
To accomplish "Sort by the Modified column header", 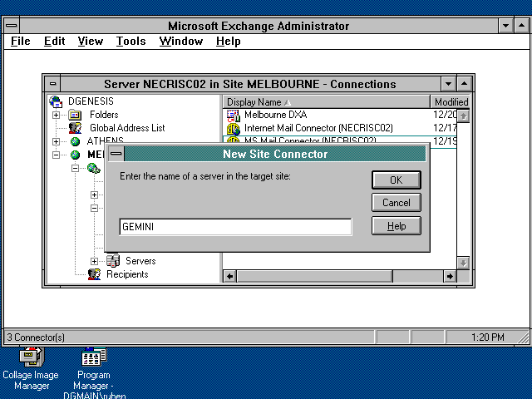I will coord(450,101).
